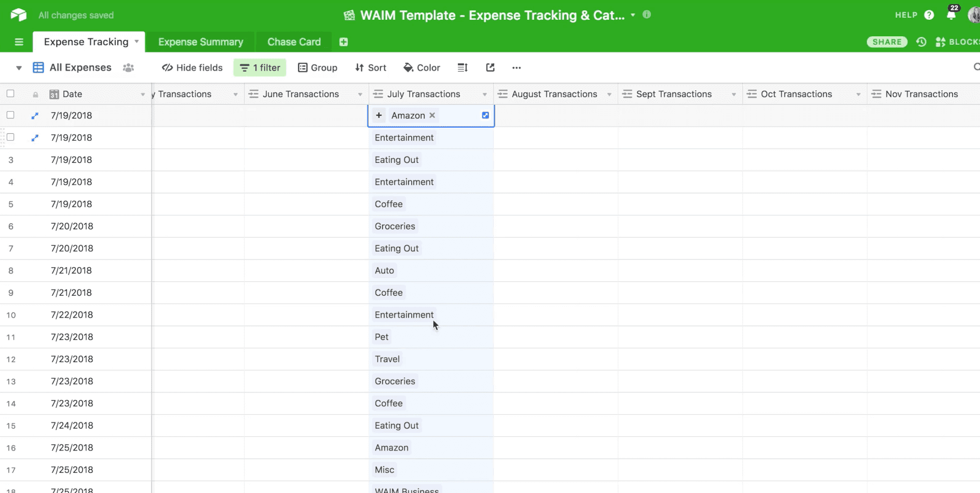Click the lock icon in header row
The width and height of the screenshot is (980, 493).
point(35,94)
